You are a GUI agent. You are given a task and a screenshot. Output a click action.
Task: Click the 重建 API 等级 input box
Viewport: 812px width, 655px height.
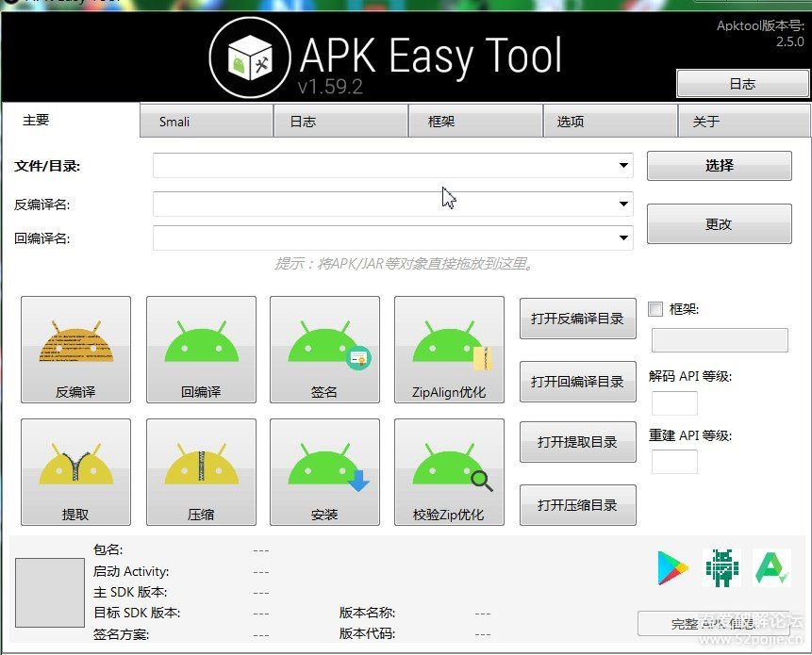pos(674,462)
